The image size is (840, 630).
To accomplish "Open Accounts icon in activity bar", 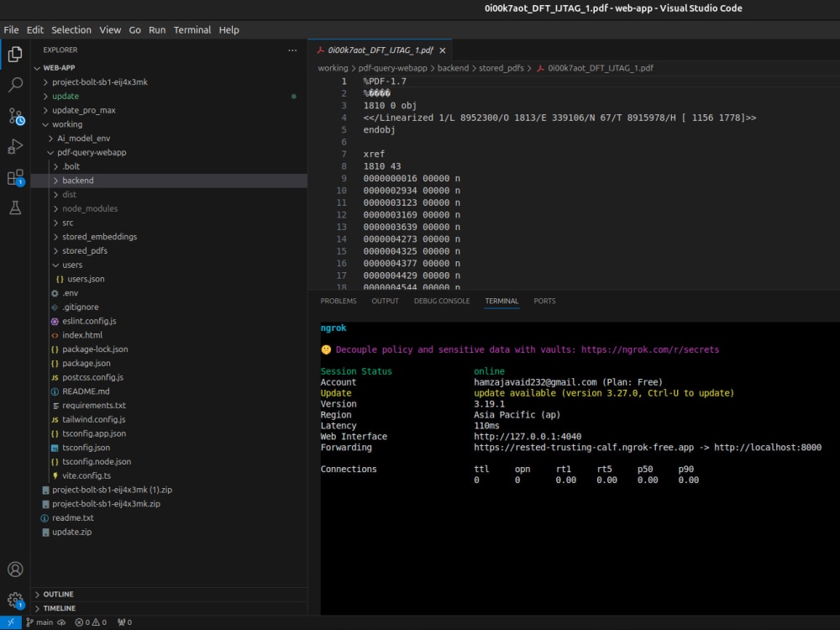I will pyautogui.click(x=15, y=569).
